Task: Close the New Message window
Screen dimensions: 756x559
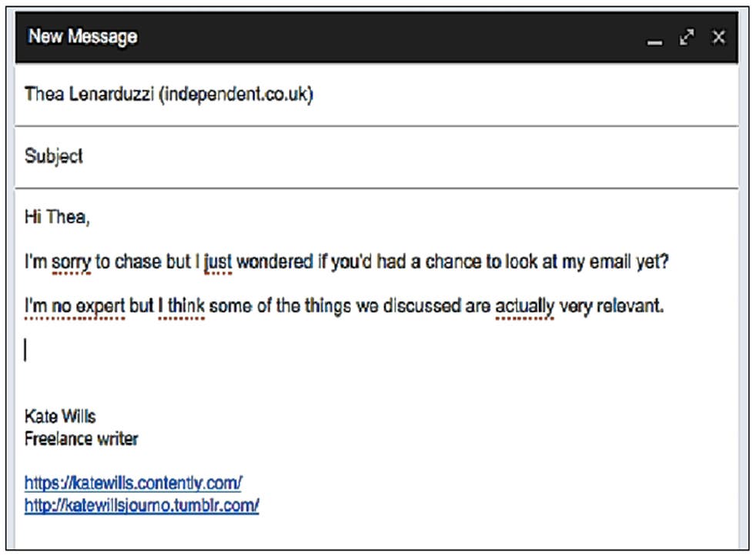Action: point(718,37)
